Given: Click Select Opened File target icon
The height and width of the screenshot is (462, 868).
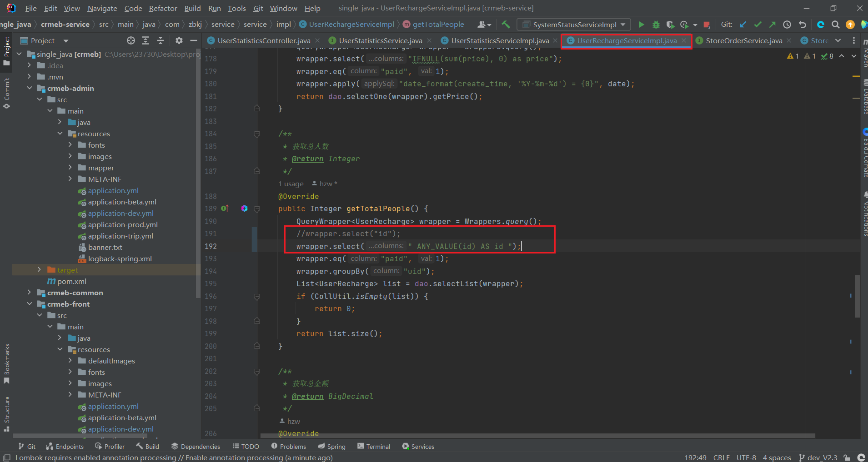Looking at the screenshot, I should click(131, 40).
